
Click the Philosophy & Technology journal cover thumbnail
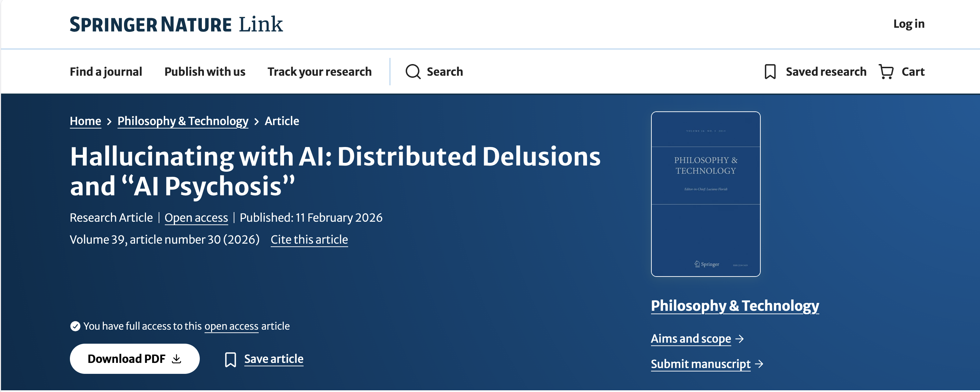706,194
